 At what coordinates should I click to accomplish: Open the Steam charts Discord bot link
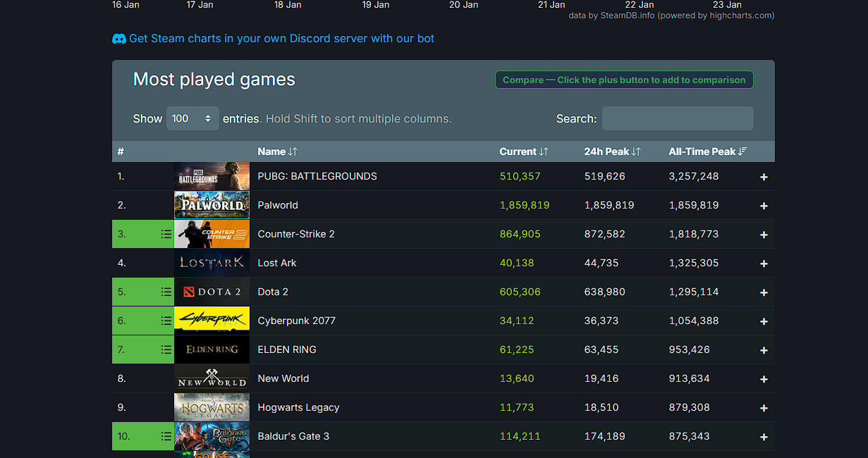click(x=282, y=38)
